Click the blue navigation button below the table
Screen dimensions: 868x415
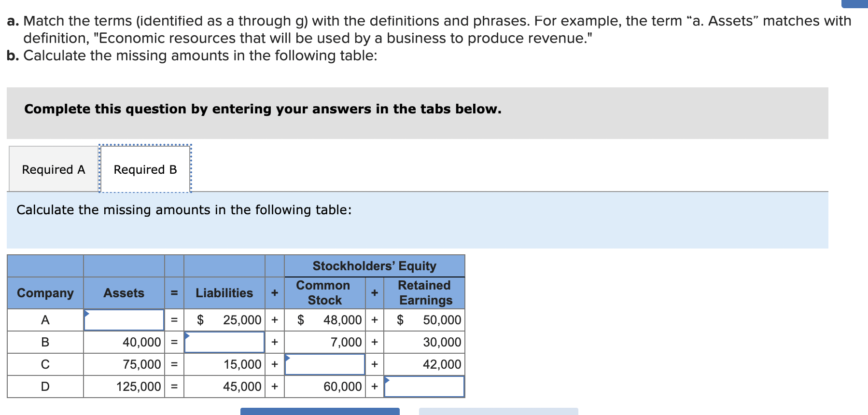pyautogui.click(x=320, y=413)
